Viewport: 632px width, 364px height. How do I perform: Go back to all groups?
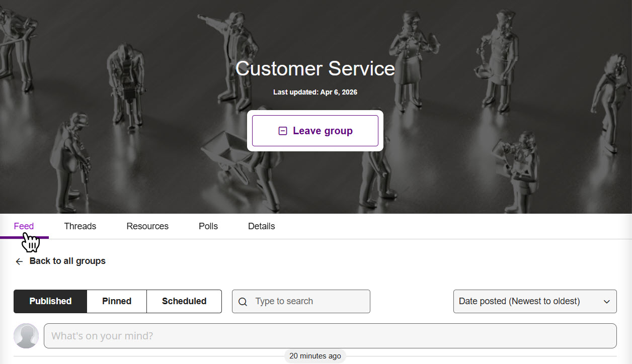click(67, 261)
